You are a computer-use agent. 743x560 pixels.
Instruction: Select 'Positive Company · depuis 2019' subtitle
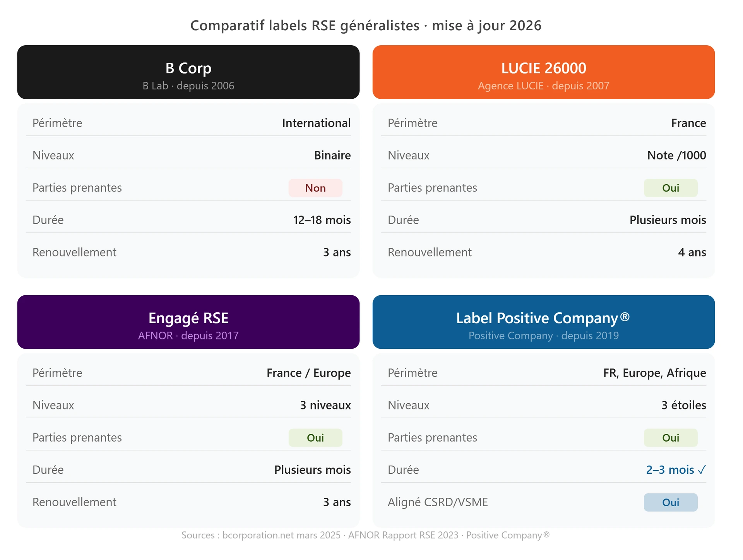point(544,336)
